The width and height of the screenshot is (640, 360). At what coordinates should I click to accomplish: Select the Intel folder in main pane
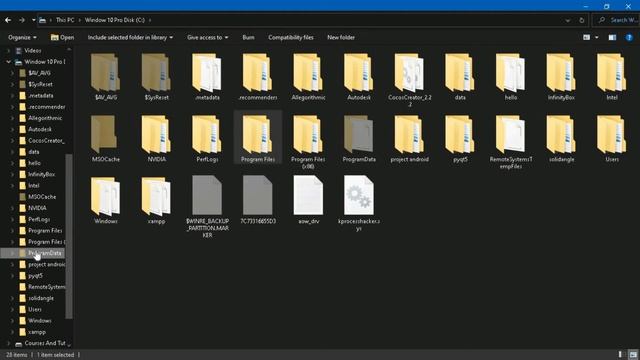coord(612,73)
